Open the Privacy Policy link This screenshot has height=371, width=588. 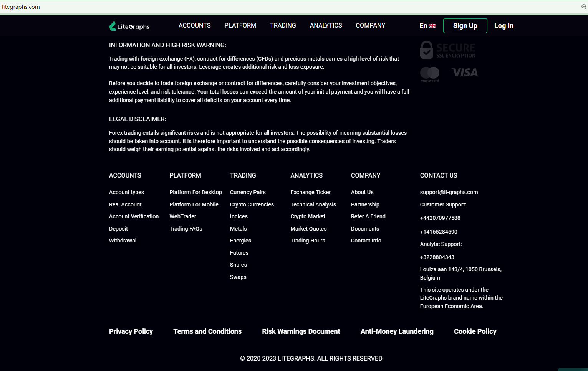click(131, 331)
